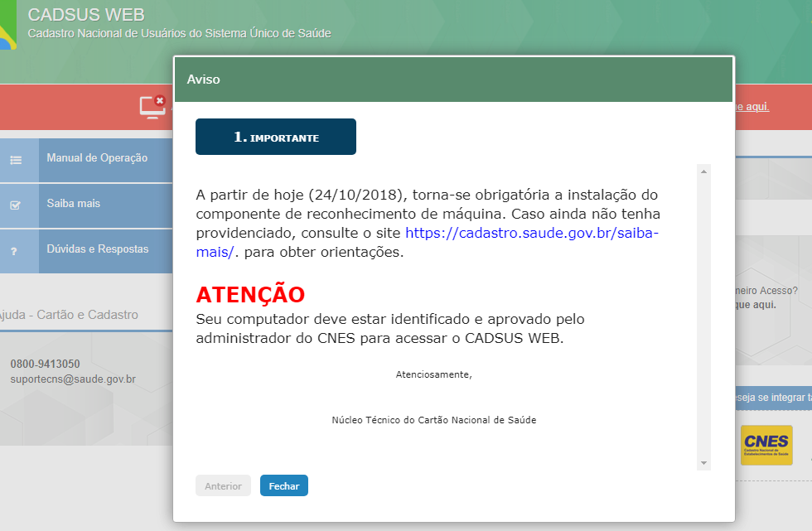Select the "1. IMPORTANTE" tab in the dialog
This screenshot has width=812, height=531.
pyautogui.click(x=275, y=136)
